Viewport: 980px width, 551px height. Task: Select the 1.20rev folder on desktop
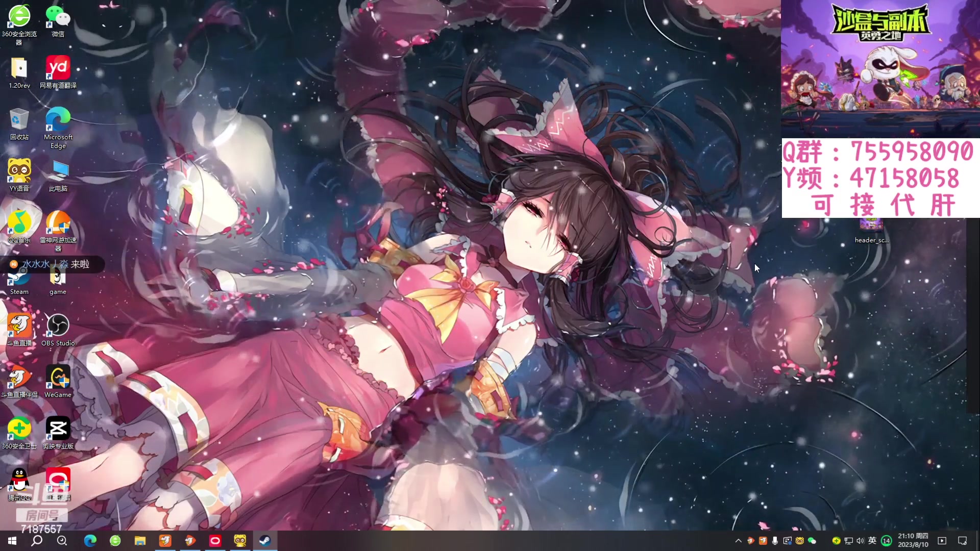click(x=19, y=72)
